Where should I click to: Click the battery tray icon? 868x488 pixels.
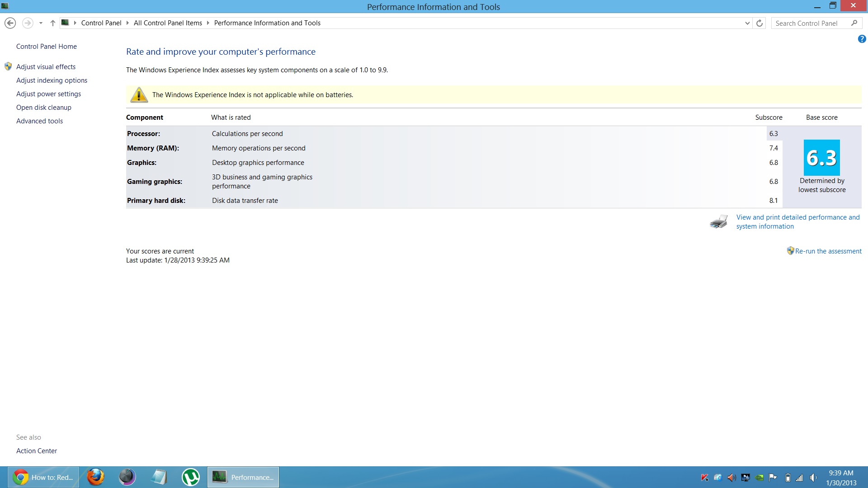coord(788,478)
